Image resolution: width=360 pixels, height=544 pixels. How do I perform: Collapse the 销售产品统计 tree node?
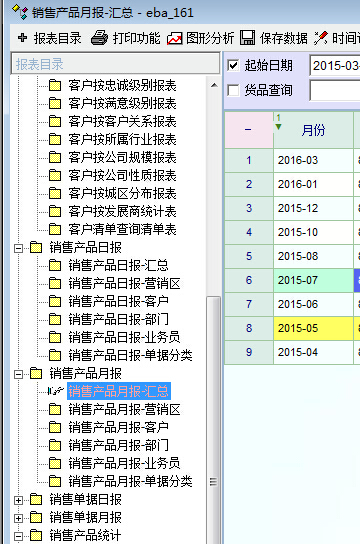[x=18, y=536]
